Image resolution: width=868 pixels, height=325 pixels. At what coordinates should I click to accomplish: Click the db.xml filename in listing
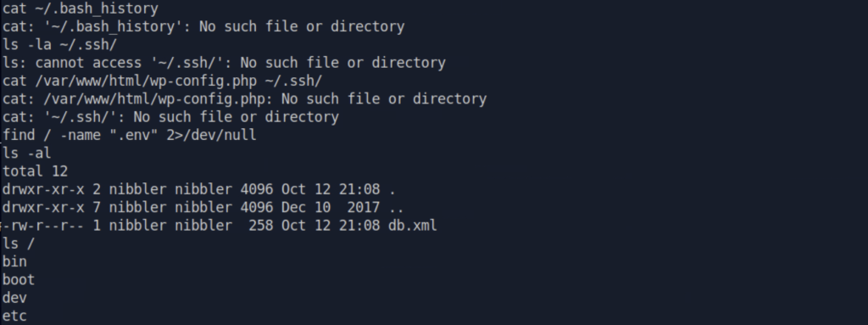click(x=413, y=226)
